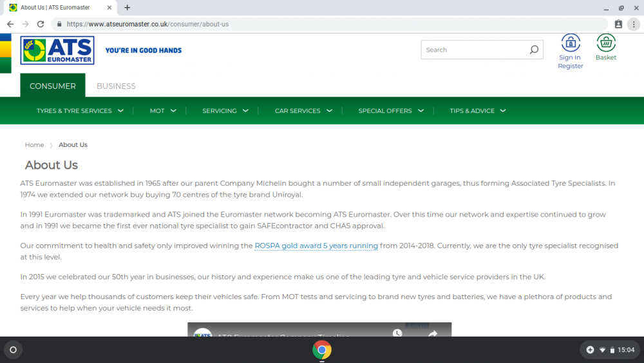Click the Wi-Fi status icon
This screenshot has height=363, width=644.
click(x=602, y=350)
